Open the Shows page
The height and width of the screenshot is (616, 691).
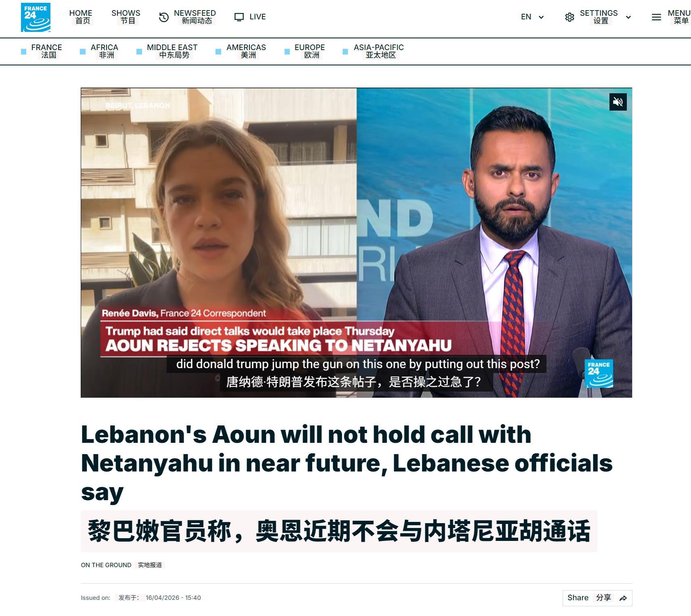(126, 17)
